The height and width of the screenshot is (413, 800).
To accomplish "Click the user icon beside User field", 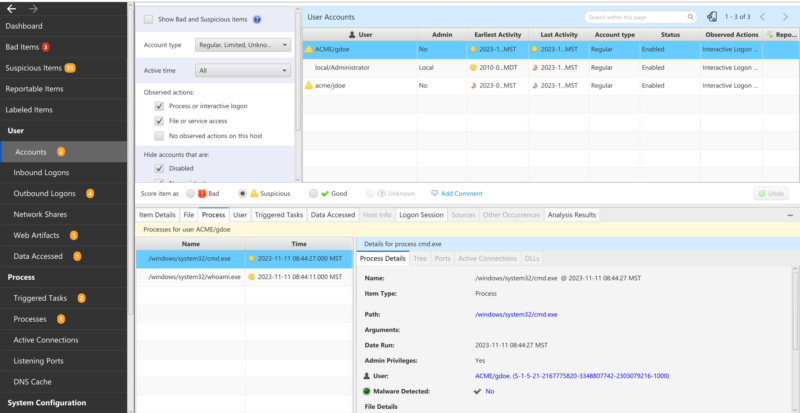I will [366, 376].
